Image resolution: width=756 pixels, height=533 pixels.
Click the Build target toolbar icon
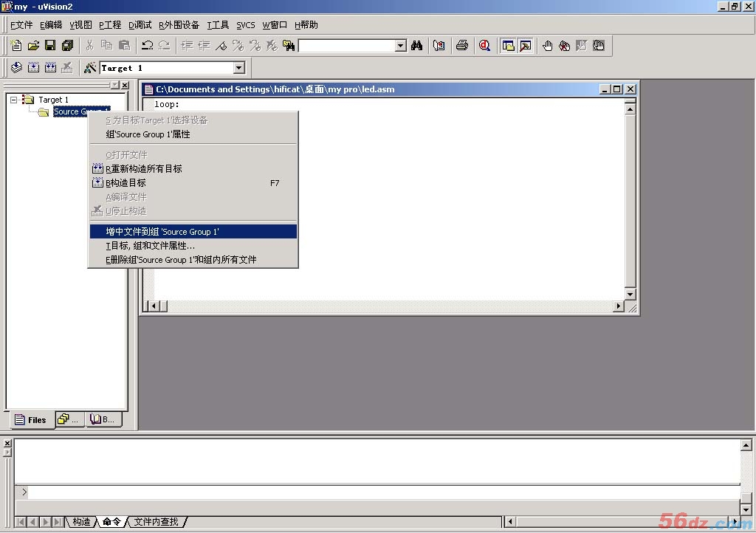coord(33,67)
